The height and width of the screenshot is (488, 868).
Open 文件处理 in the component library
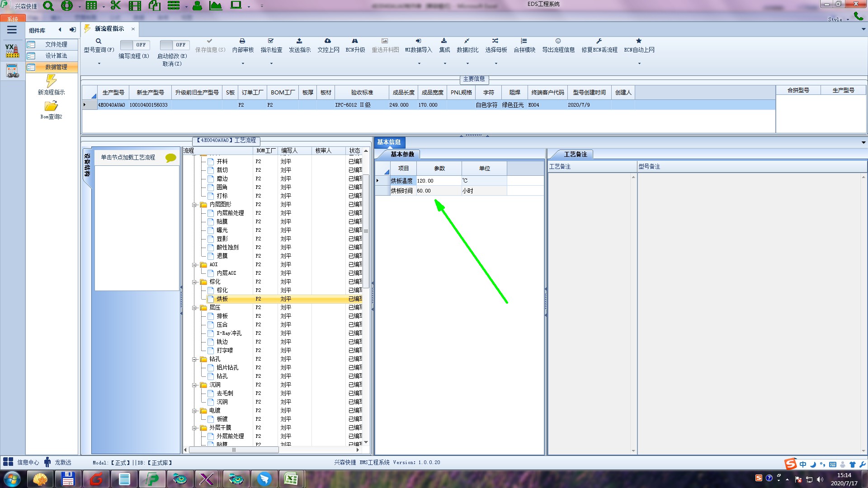[56, 44]
